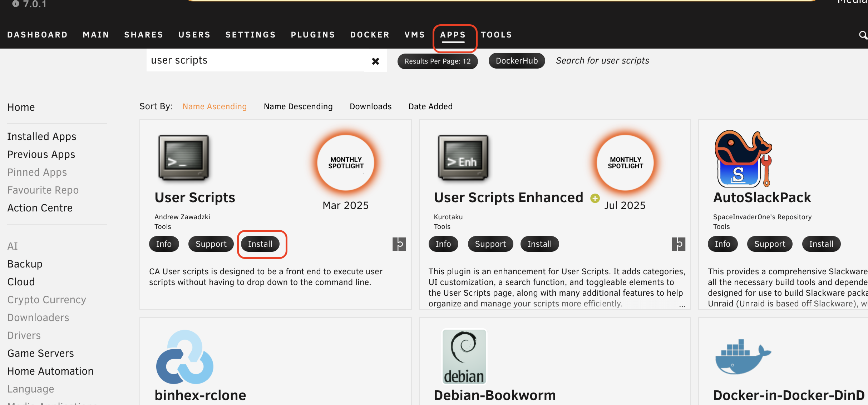Select the Crypto Currency category
The width and height of the screenshot is (868, 405).
click(47, 300)
